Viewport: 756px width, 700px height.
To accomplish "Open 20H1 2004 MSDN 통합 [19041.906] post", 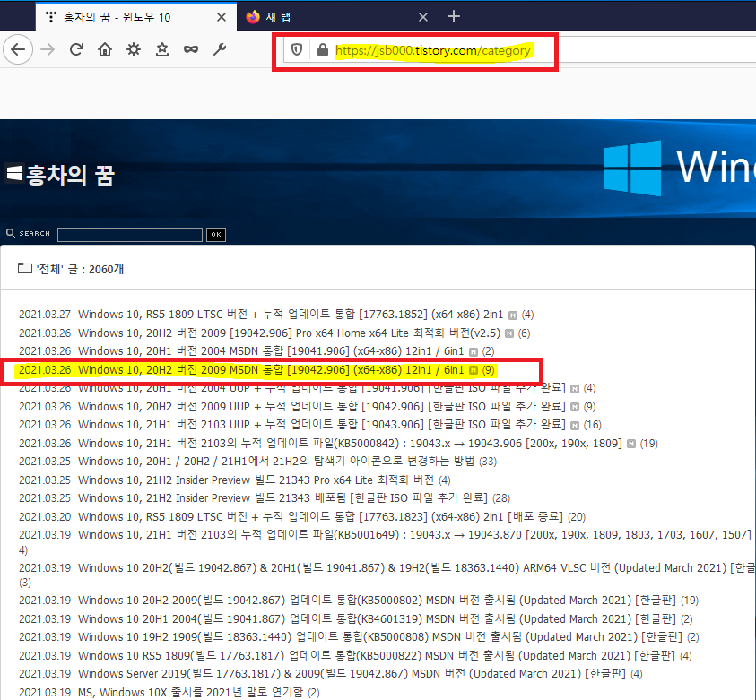I will click(x=271, y=351).
